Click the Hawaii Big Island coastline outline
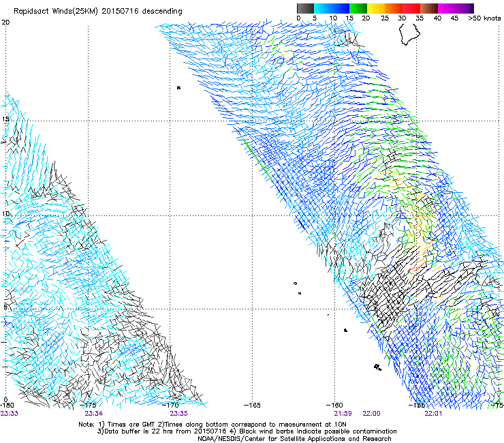This screenshot has height=443, width=504. 409,34
